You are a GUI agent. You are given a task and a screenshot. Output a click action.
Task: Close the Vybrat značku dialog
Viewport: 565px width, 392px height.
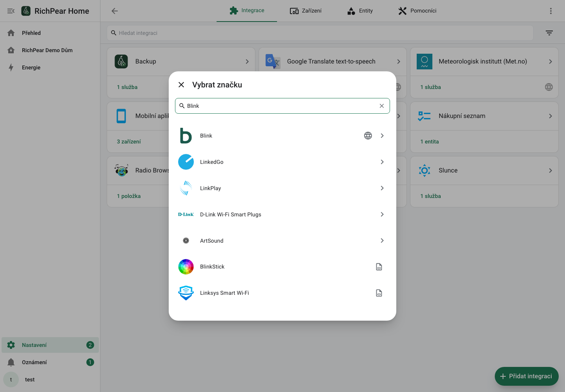pyautogui.click(x=181, y=85)
